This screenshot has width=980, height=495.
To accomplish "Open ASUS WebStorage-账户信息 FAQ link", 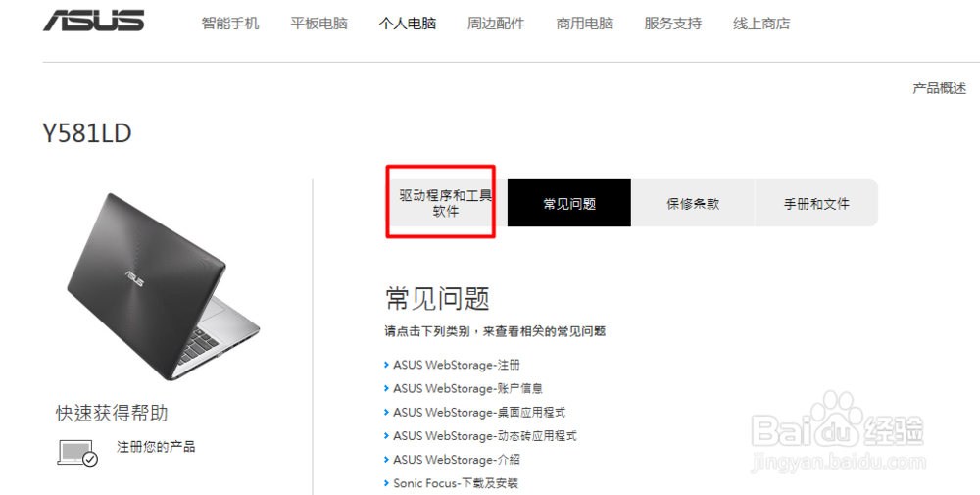I will tap(467, 389).
